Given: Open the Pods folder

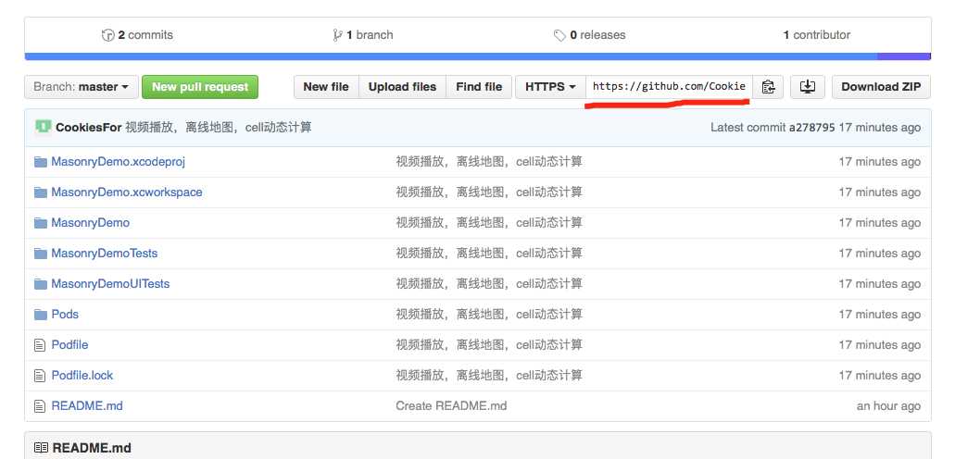Looking at the screenshot, I should click(65, 314).
